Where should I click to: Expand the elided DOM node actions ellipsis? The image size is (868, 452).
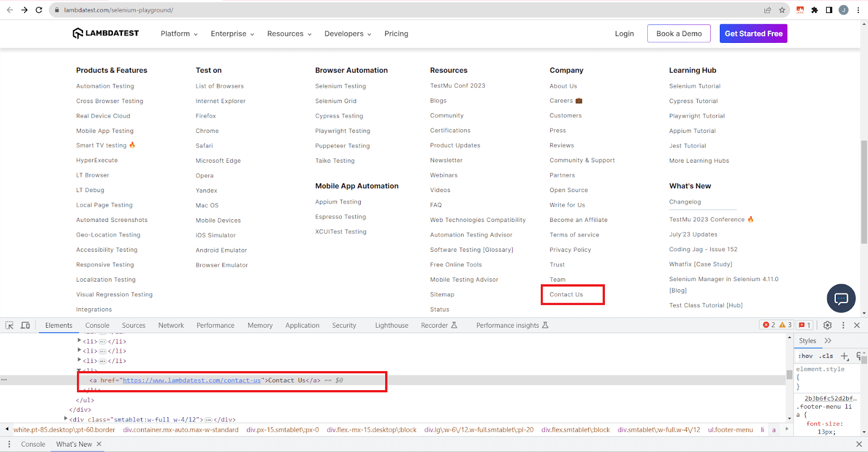pyautogui.click(x=4, y=380)
